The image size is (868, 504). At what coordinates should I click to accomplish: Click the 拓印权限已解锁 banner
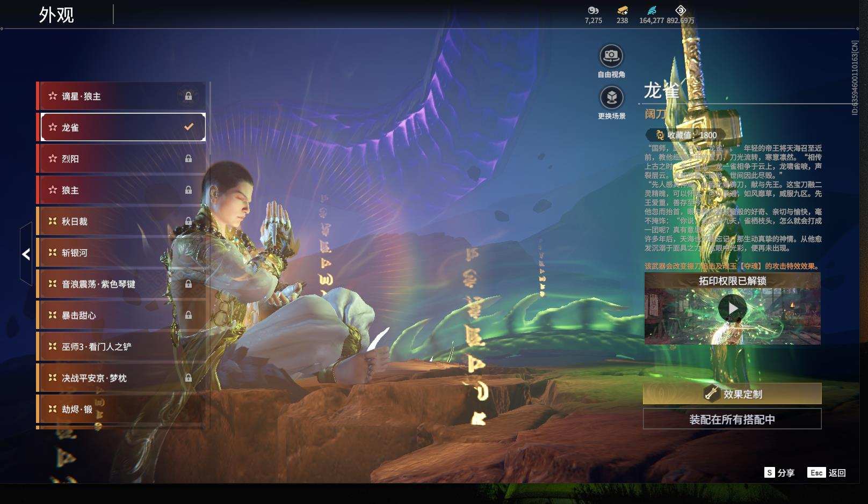point(732,281)
